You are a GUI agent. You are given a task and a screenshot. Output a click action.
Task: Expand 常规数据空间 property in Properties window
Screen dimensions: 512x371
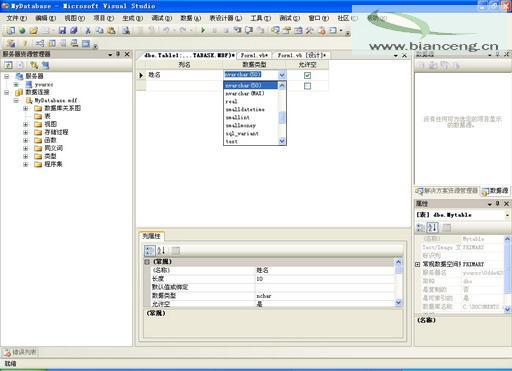[x=417, y=264]
